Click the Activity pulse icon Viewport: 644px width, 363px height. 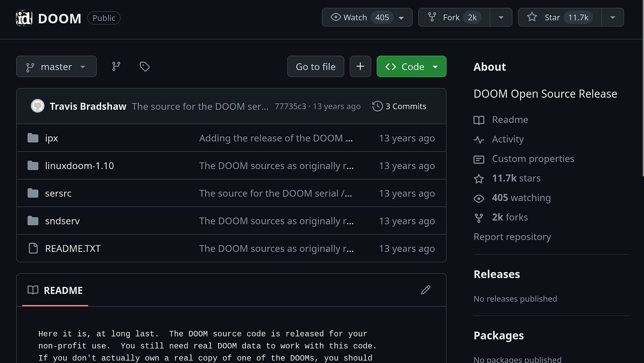(479, 139)
